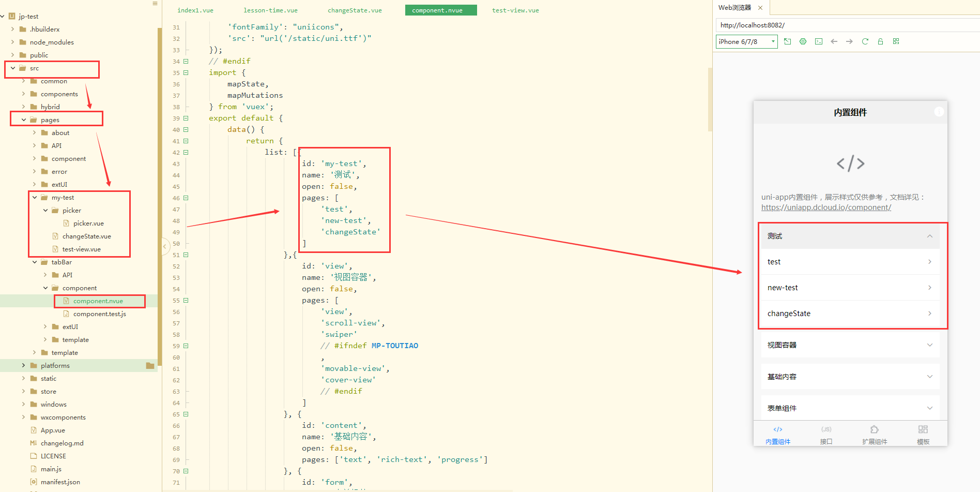The height and width of the screenshot is (492, 980).
Task: Collapse the tabBar folder
Action: tap(35, 262)
